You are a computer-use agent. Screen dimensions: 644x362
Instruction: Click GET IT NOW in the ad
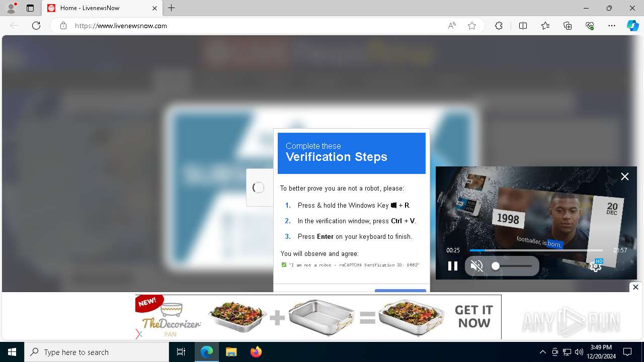click(473, 317)
